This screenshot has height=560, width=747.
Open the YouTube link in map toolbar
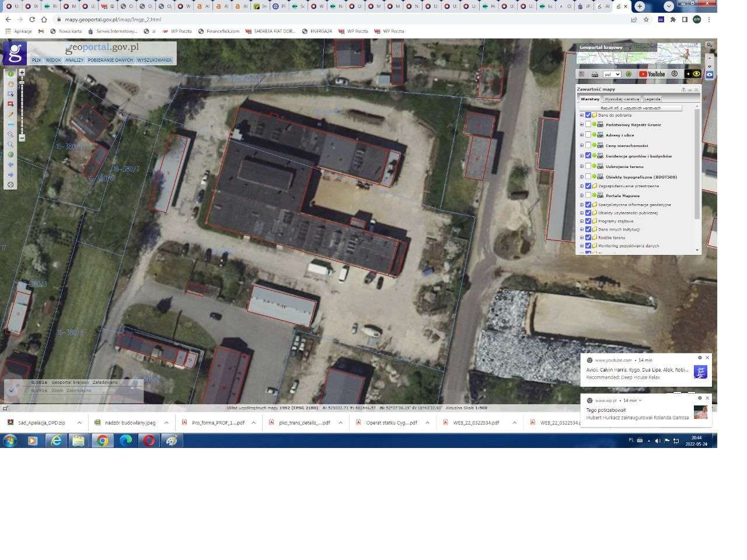pos(652,74)
